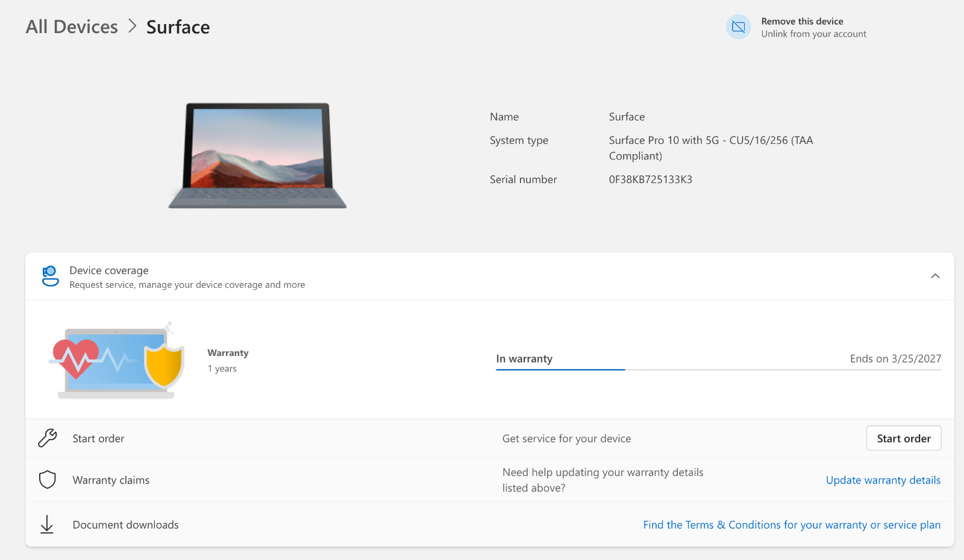
Task: Open Find the Terms & Conditions link
Action: click(792, 524)
